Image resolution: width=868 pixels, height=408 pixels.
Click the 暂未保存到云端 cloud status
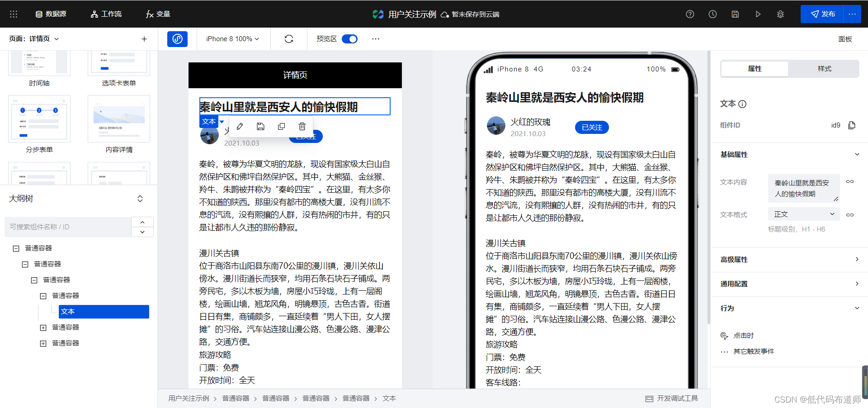[470, 14]
